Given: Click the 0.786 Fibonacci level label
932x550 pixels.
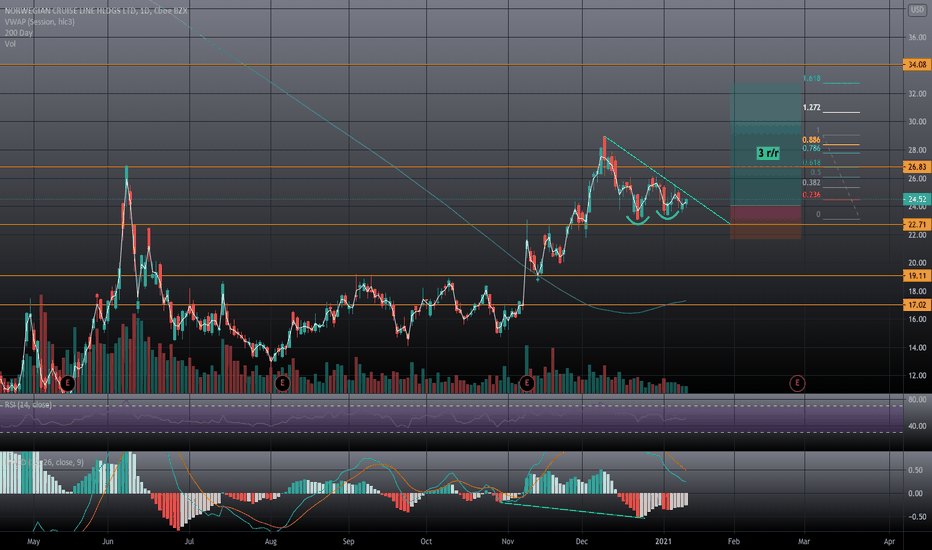Looking at the screenshot, I should (x=811, y=149).
